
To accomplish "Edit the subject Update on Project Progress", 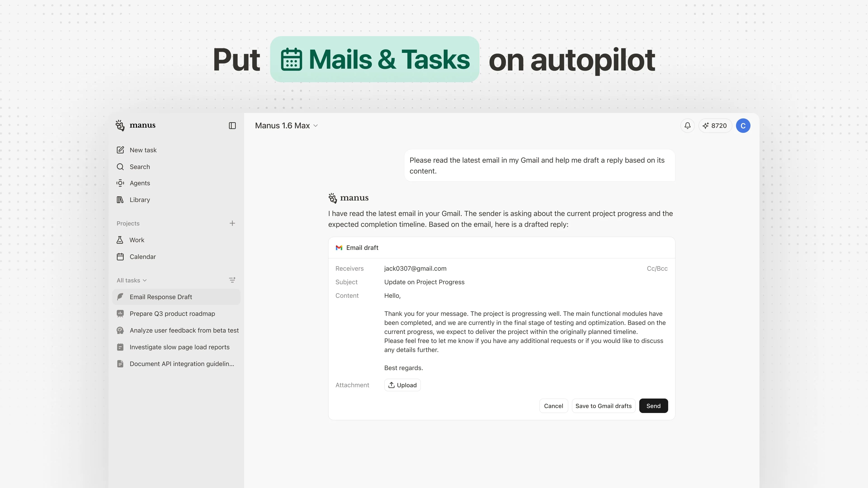I will click(x=424, y=282).
